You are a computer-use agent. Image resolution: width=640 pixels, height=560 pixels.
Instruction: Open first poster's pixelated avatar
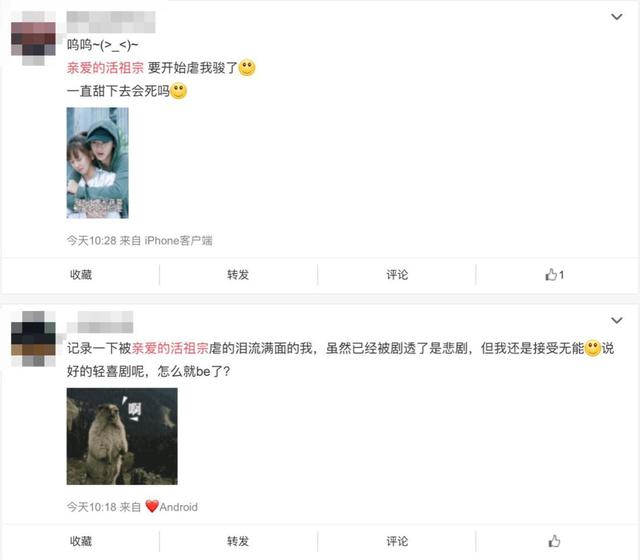[x=33, y=39]
